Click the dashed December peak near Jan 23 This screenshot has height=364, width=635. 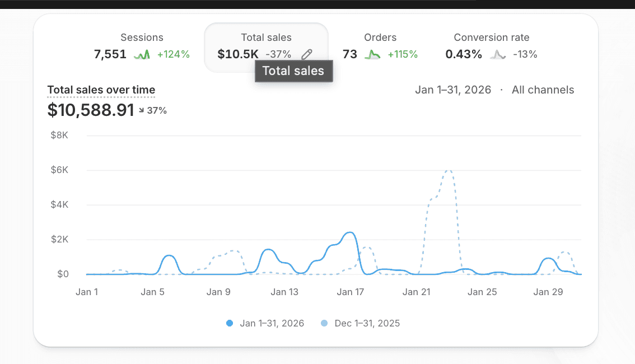(x=449, y=171)
